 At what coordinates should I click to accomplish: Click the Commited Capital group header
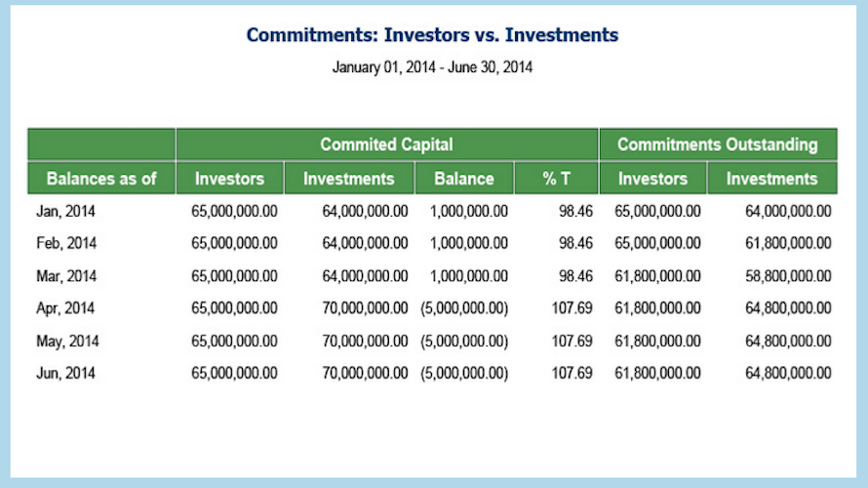(x=386, y=144)
